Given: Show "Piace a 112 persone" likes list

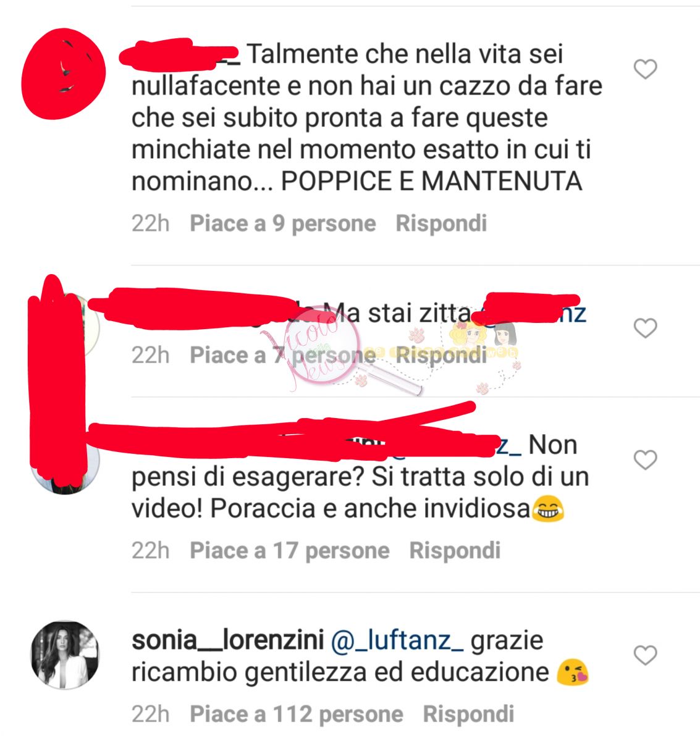Looking at the screenshot, I should (296, 714).
